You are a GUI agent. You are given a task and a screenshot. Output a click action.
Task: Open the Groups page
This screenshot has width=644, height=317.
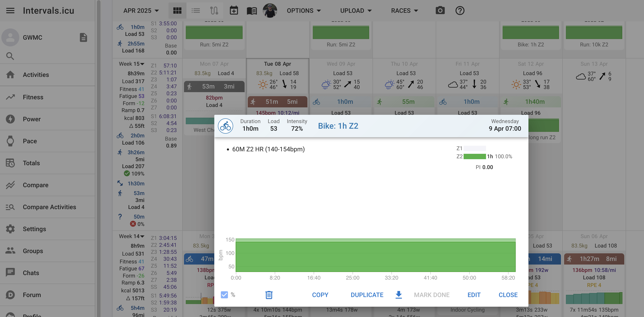coord(48,251)
